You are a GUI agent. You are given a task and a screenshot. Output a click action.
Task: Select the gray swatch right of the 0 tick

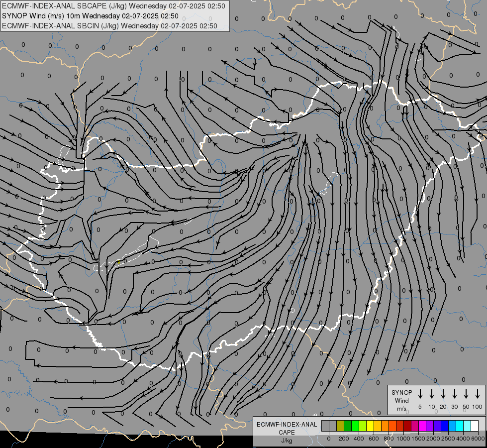333,426
